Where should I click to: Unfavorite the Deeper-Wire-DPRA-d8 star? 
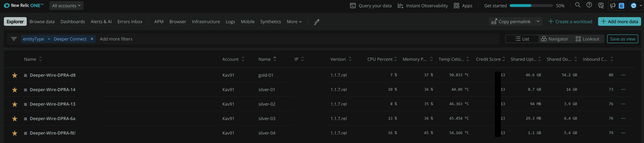15,75
